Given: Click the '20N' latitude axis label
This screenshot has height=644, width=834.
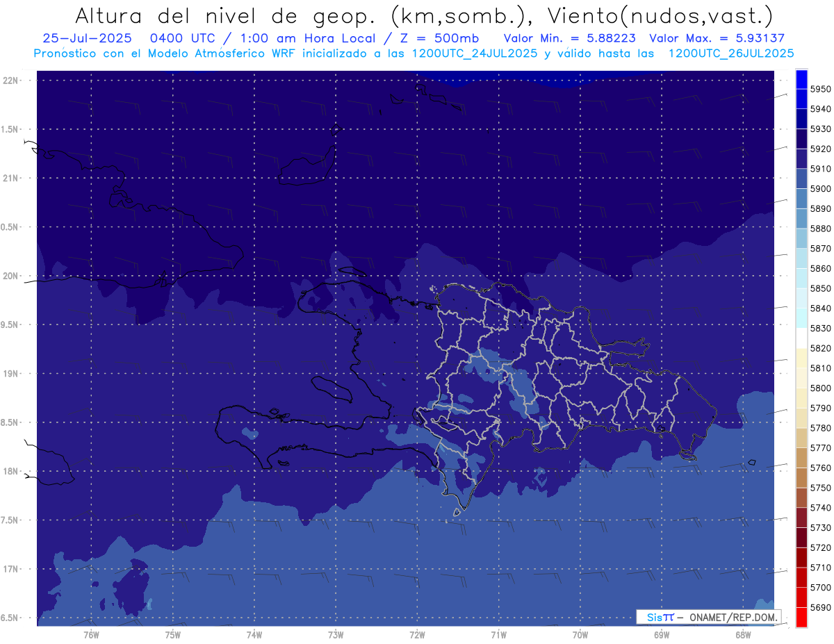Looking at the screenshot, I should (12, 276).
